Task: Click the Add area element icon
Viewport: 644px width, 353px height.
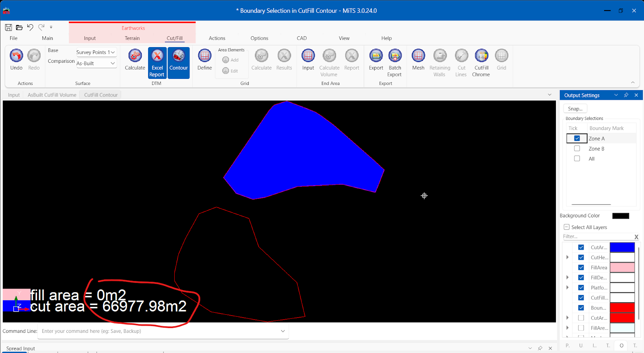Action: pyautogui.click(x=225, y=60)
